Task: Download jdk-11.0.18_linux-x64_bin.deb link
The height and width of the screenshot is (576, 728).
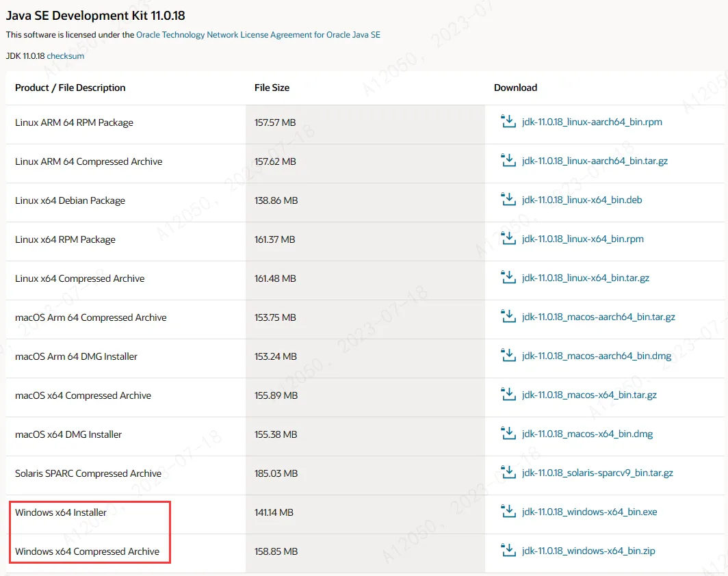Action: coord(582,200)
